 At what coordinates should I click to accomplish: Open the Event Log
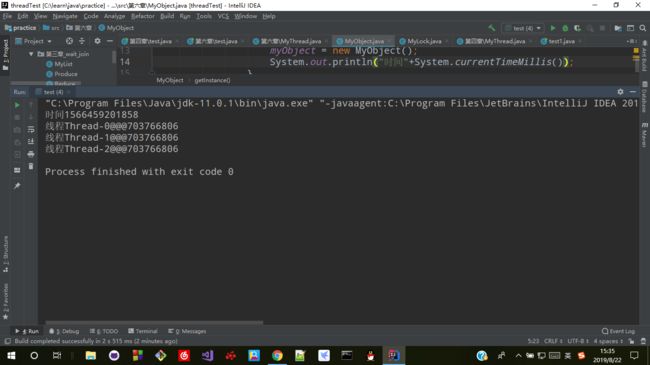click(618, 331)
